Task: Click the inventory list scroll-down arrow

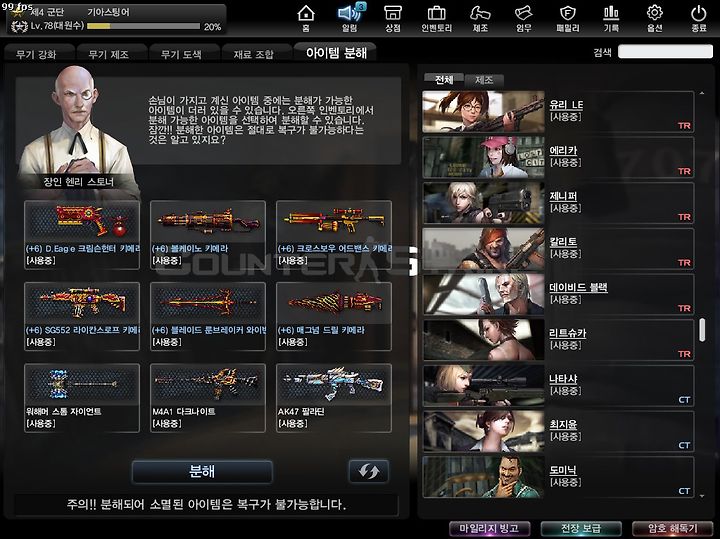Action: (702, 496)
